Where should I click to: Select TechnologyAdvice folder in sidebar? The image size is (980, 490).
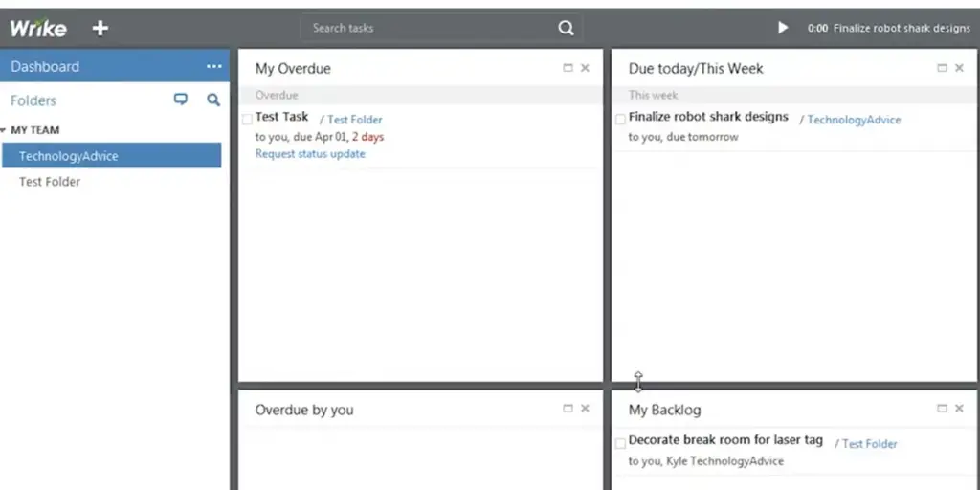(x=69, y=156)
